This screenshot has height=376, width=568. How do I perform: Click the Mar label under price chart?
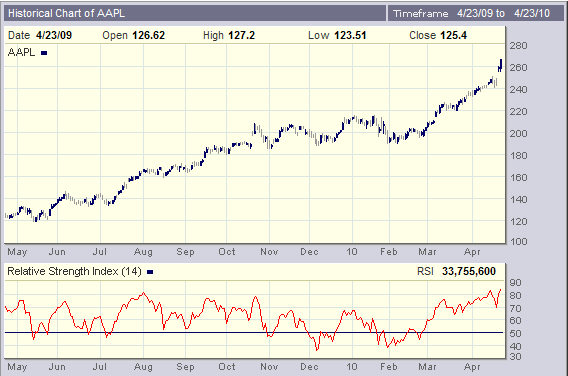(427, 252)
